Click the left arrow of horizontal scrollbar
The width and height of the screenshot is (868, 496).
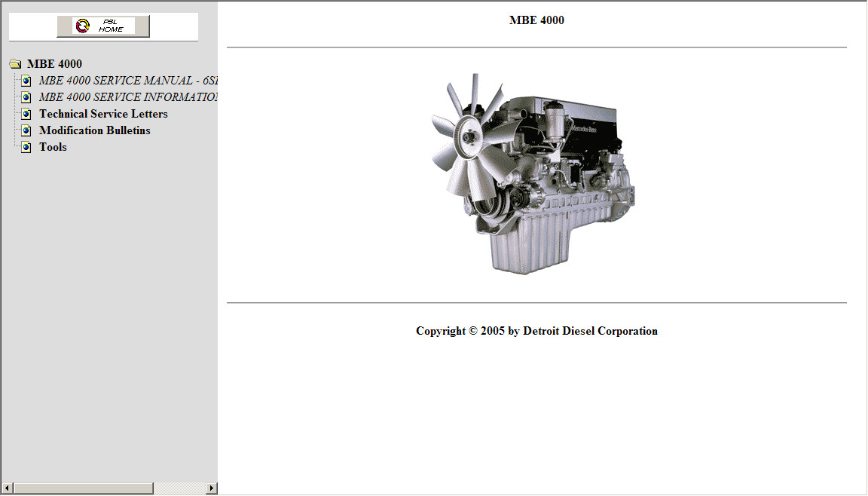tap(7, 488)
